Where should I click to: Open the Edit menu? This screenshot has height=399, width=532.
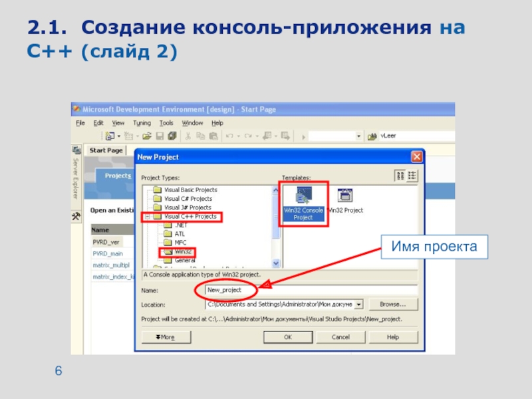tap(98, 123)
